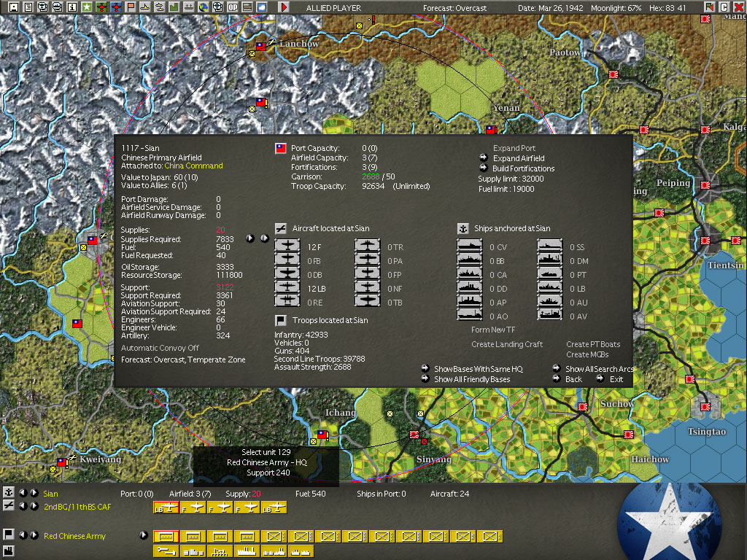This screenshot has width=747, height=560.
Task: Click the orange flag toolbar icon
Action: [131, 7]
